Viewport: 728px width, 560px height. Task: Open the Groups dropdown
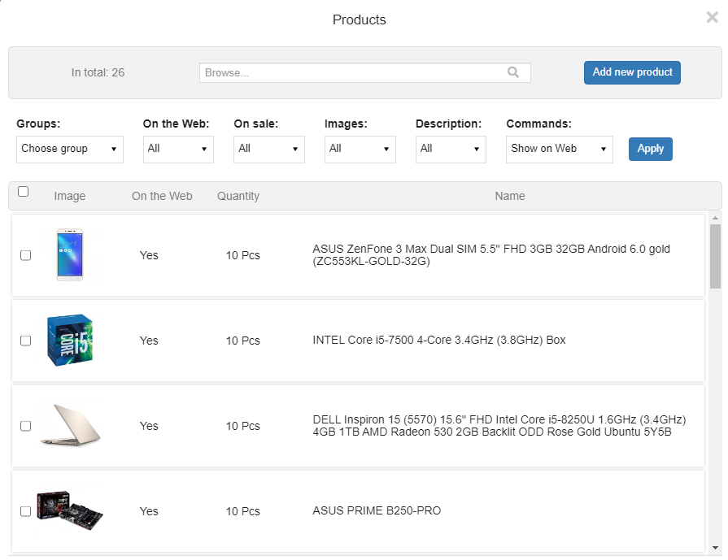[x=70, y=149]
